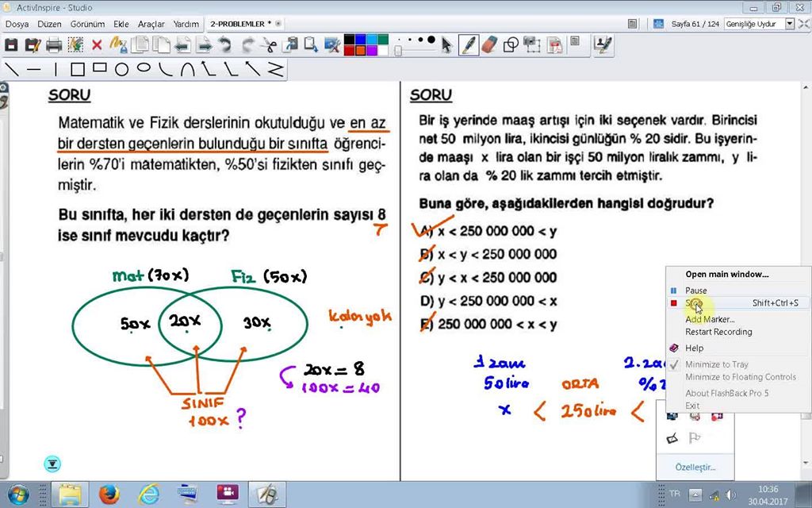This screenshot has height=508, width=812.
Task: Click the printer icon in the toolbar
Action: point(54,45)
